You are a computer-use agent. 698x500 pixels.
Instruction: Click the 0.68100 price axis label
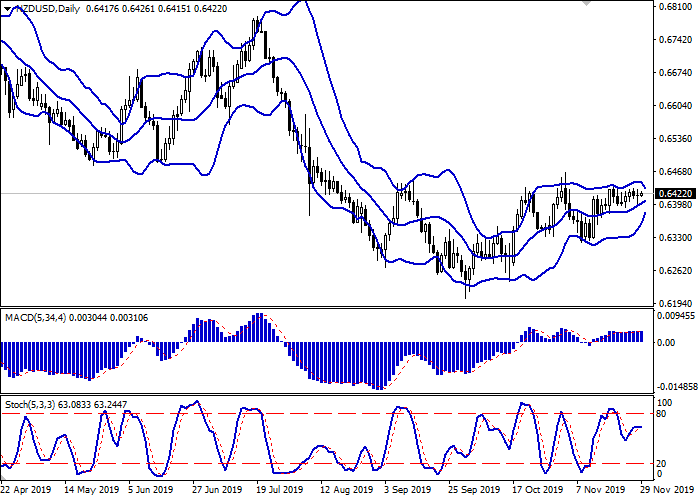click(675, 7)
